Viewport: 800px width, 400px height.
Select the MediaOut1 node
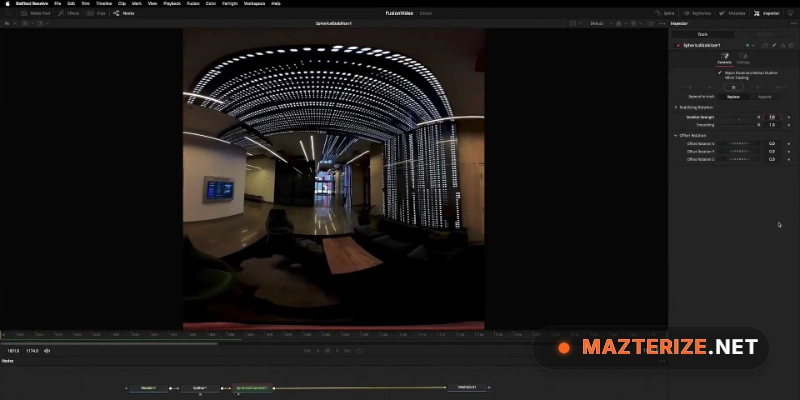click(467, 388)
